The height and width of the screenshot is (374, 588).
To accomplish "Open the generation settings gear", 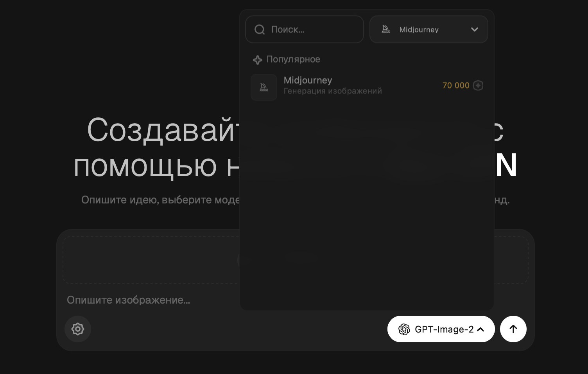I will 78,329.
